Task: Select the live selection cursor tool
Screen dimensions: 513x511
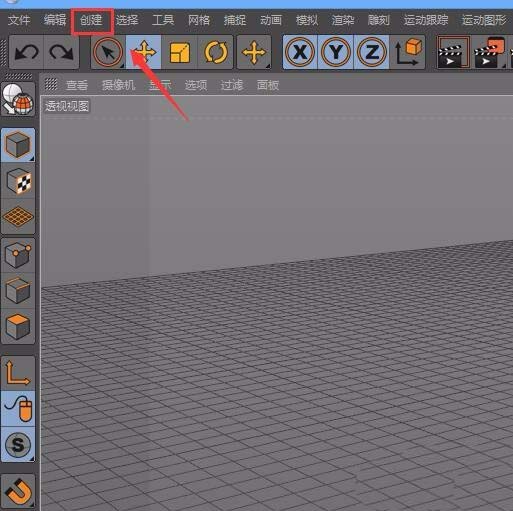Action: click(108, 52)
